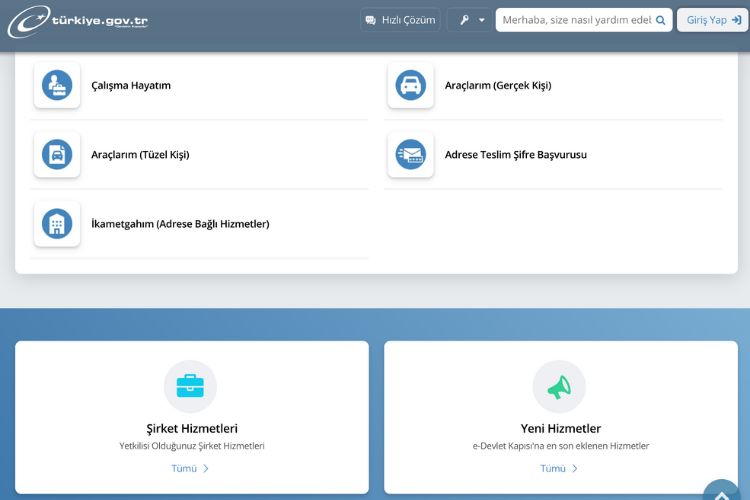Screen dimensions: 750x500
Task: Open the Çalışma Hayatım link
Action: [x=131, y=86]
